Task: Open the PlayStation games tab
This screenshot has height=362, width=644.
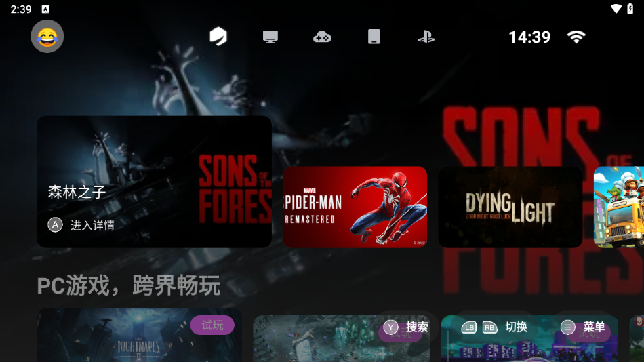Action: click(x=426, y=37)
